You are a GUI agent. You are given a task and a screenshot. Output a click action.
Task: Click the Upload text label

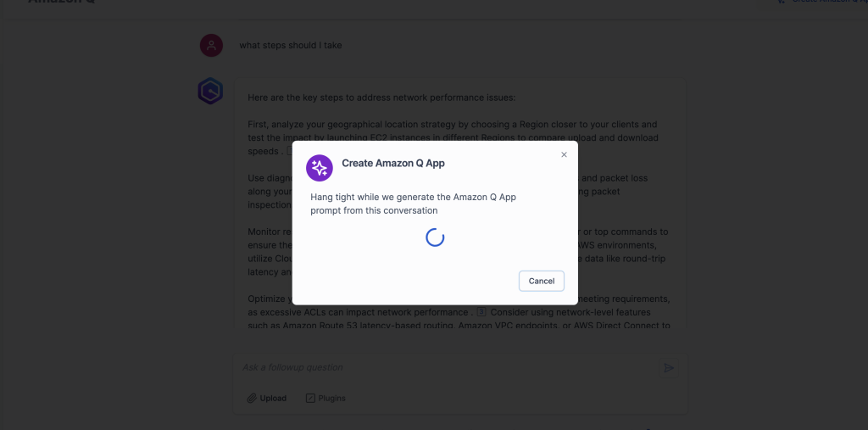tap(274, 398)
